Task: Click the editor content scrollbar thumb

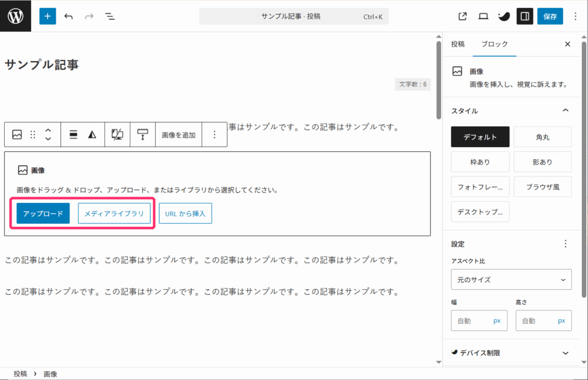Action: [x=439, y=80]
